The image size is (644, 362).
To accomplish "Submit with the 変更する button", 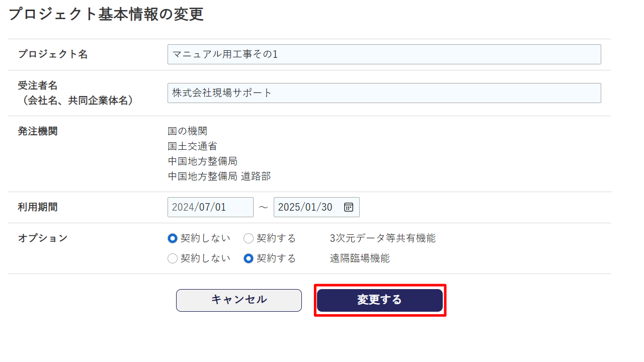I will (380, 300).
